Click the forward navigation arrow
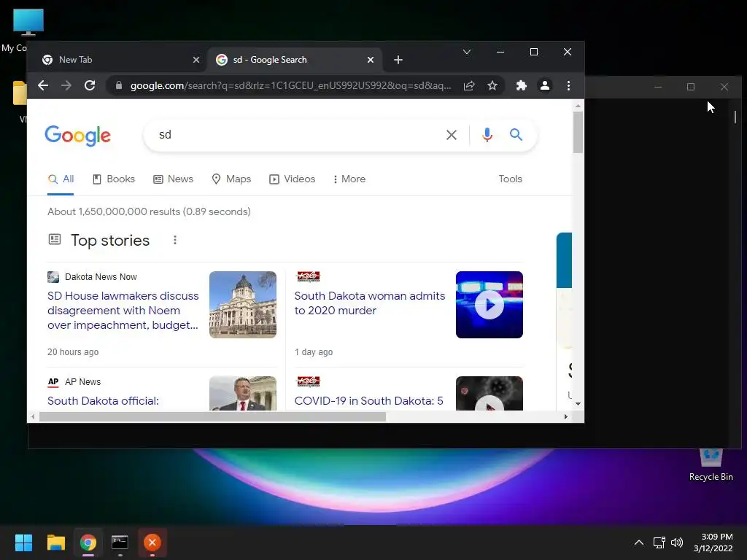This screenshot has height=560, width=747. 66,86
